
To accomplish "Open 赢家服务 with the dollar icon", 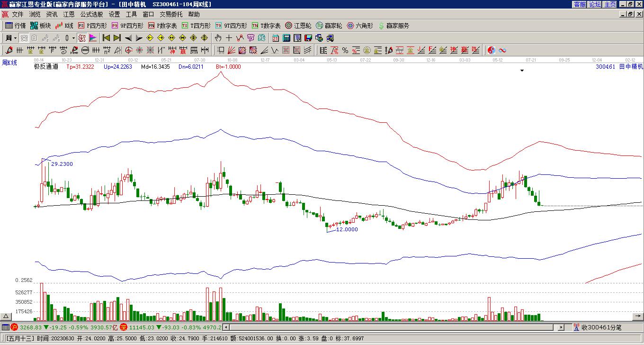I will tap(394, 26).
